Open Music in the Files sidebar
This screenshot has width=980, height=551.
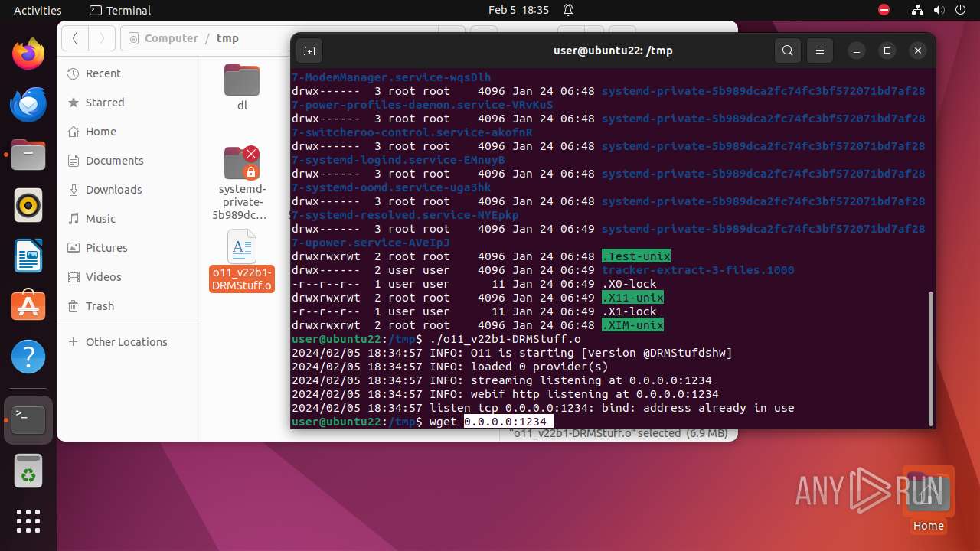(x=129, y=219)
